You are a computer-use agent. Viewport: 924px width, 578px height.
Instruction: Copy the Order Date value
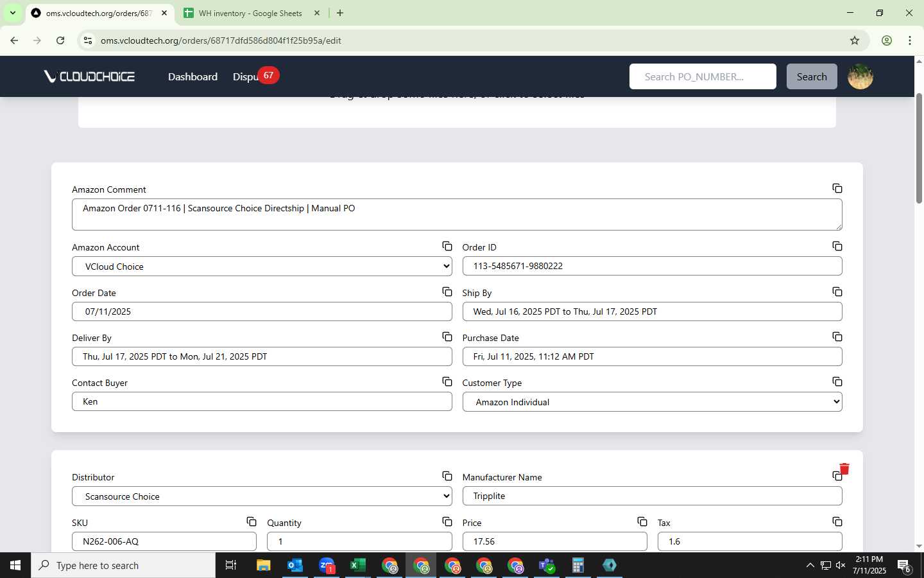pyautogui.click(x=447, y=292)
